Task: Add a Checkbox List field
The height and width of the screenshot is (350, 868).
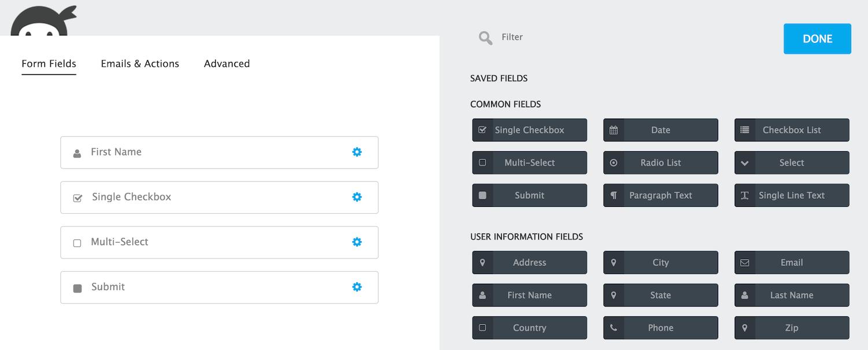Action: pos(791,130)
